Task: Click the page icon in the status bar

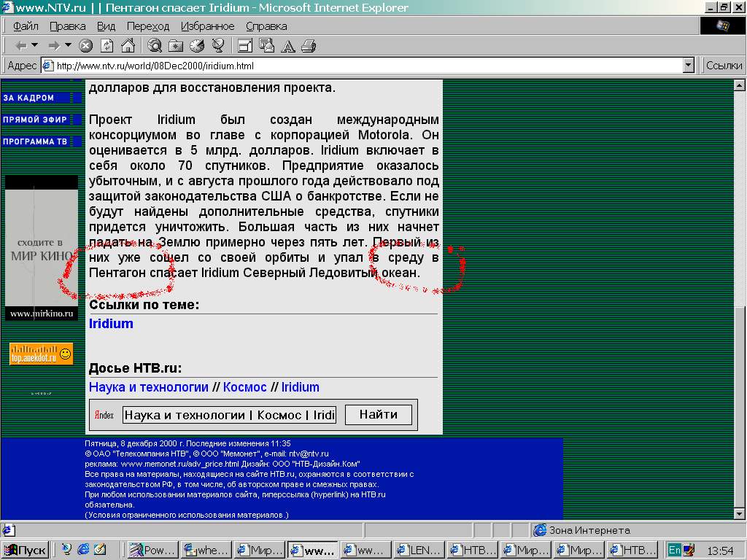Action: [9, 530]
